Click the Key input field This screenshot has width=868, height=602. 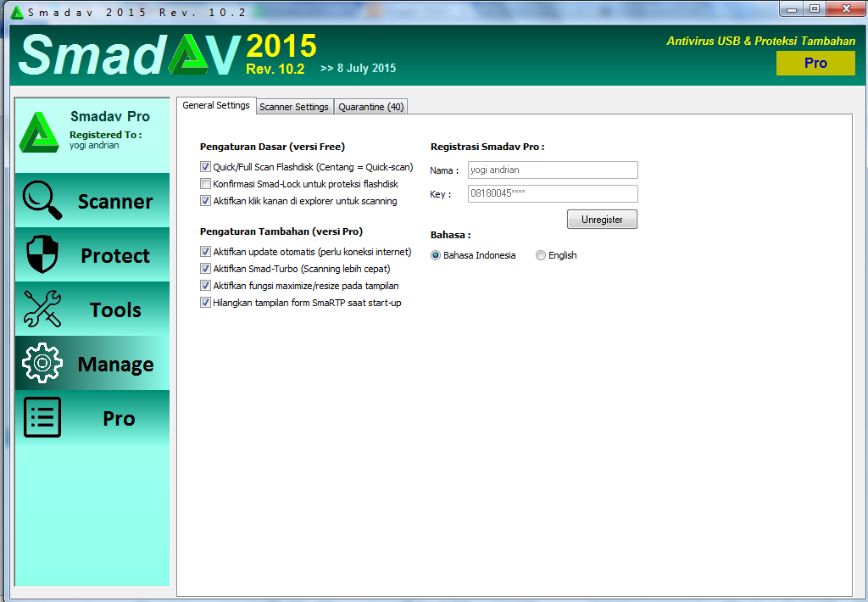(x=553, y=193)
